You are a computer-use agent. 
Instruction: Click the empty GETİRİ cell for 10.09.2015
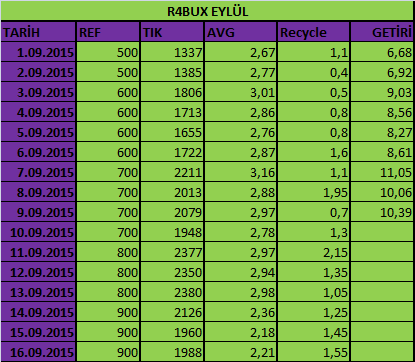[x=382, y=232]
